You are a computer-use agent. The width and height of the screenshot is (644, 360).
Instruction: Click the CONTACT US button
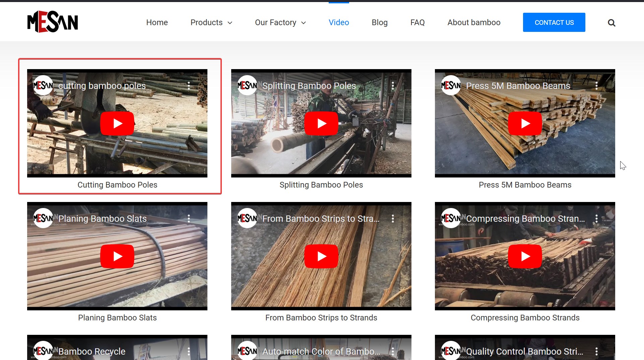coord(554,22)
